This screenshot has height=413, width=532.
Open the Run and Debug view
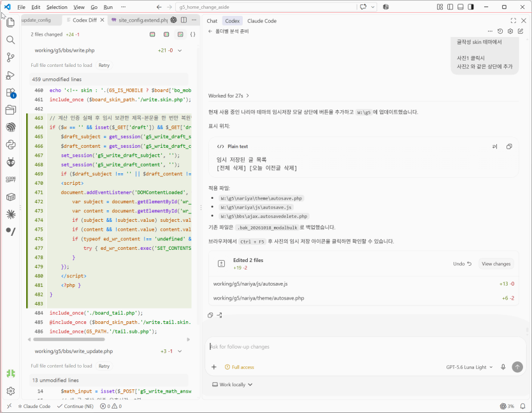tap(11, 75)
